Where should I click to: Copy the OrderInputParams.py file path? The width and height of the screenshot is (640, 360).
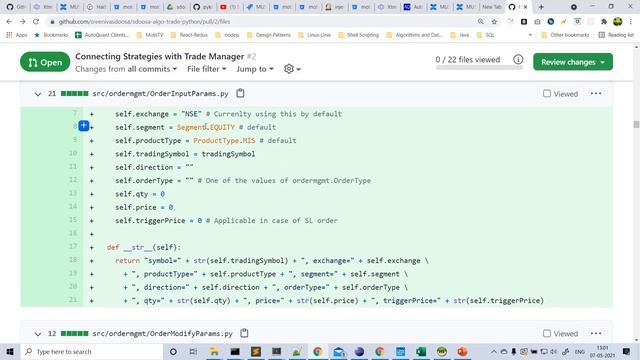tap(240, 93)
